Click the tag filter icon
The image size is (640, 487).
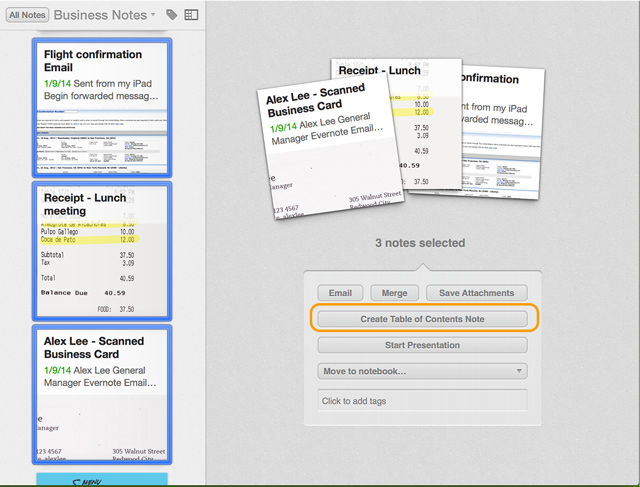171,15
